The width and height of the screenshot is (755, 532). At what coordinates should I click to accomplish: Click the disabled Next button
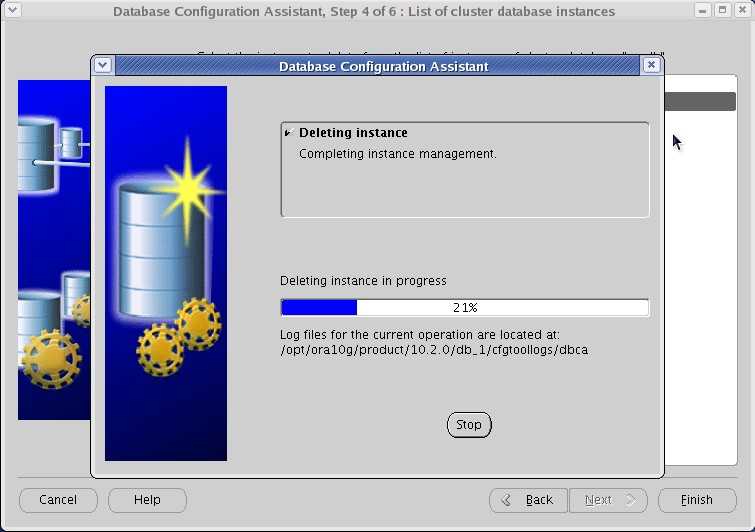(x=609, y=500)
